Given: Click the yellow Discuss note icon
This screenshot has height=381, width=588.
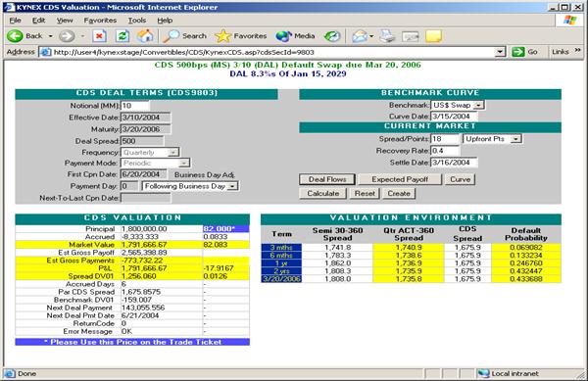Looking at the screenshot, I should [433, 36].
